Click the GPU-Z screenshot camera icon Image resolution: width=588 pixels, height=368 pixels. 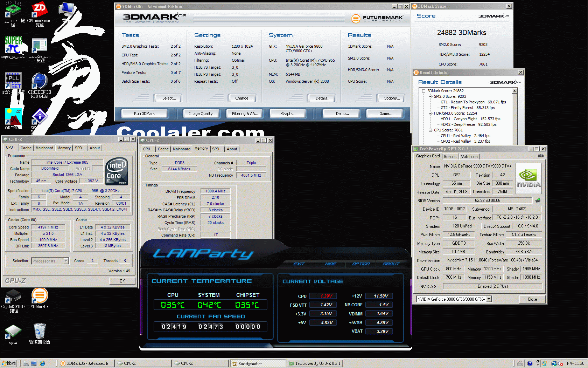click(541, 156)
